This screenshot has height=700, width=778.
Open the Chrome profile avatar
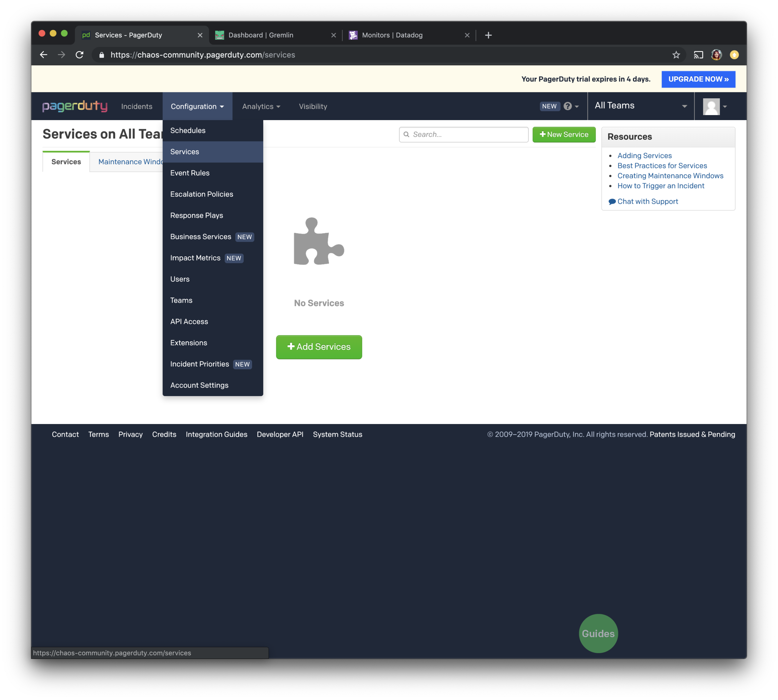(716, 55)
